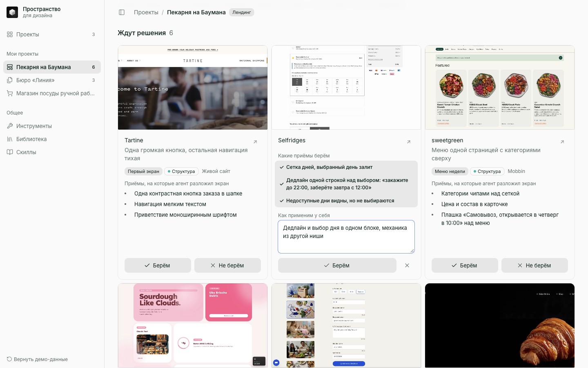Click the Лендинг tag in the header
Screen dimensions: 588x368
tap(242, 12)
